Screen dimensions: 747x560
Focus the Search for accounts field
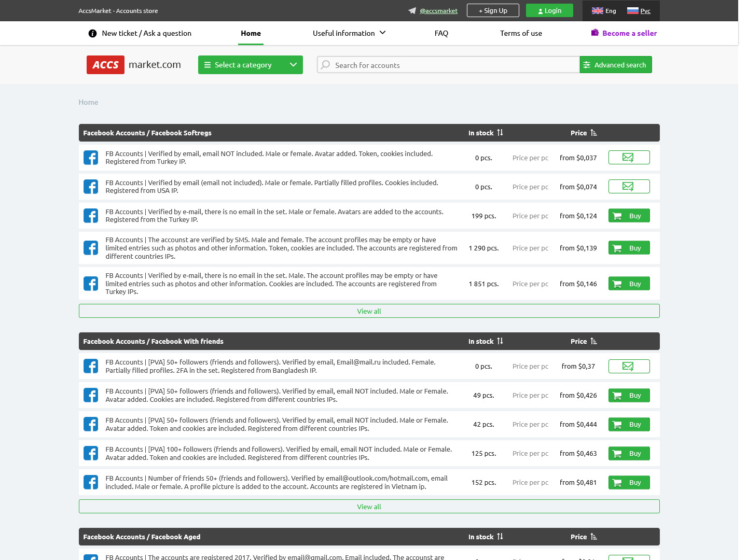(x=448, y=65)
